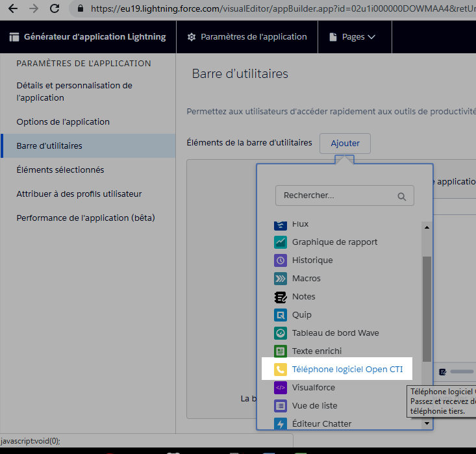This screenshot has width=476, height=454.
Task: Reload the page with refresh icon
Action: [55, 8]
